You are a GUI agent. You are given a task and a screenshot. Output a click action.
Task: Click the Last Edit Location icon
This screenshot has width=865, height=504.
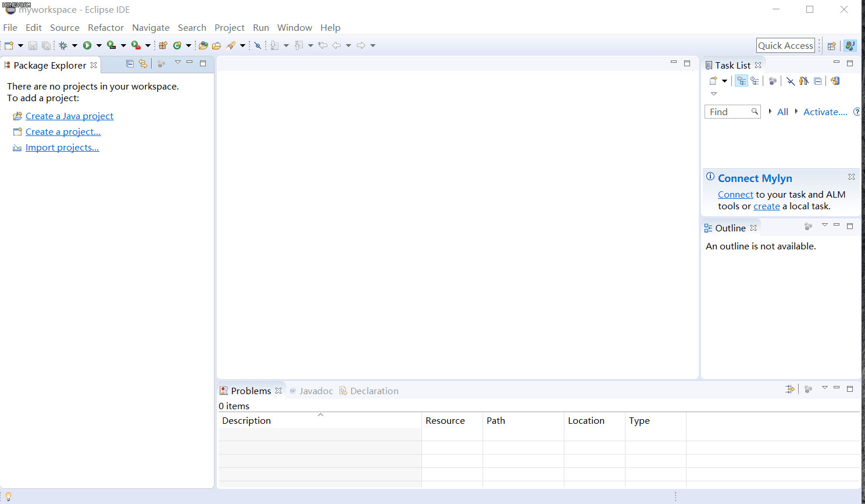[x=323, y=45]
